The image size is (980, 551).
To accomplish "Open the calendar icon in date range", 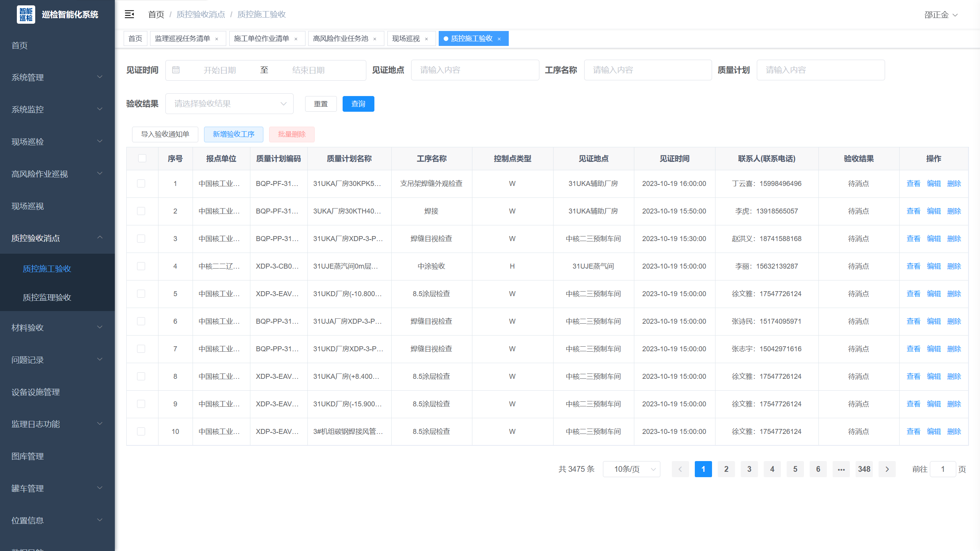I will click(x=176, y=70).
